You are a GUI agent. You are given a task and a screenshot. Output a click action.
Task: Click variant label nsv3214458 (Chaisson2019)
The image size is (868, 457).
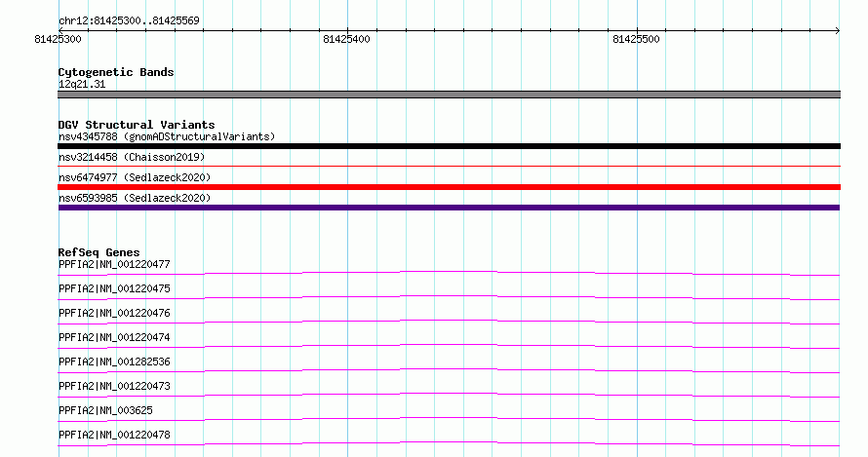[132, 157]
